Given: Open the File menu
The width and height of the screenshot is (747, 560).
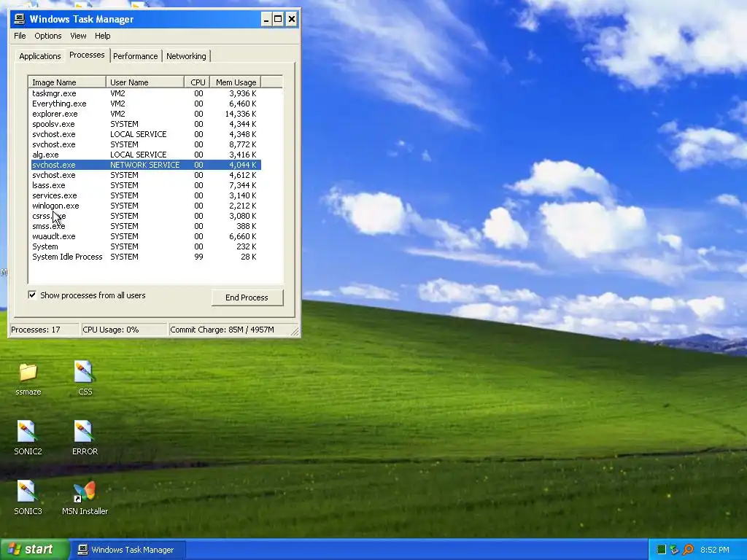Looking at the screenshot, I should click(x=20, y=36).
